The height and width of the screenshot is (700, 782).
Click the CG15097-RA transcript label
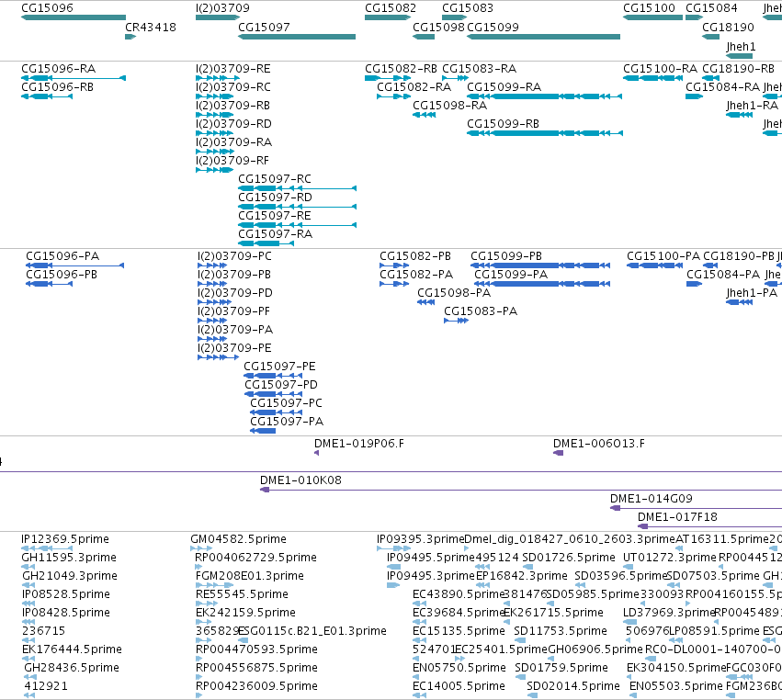click(276, 234)
